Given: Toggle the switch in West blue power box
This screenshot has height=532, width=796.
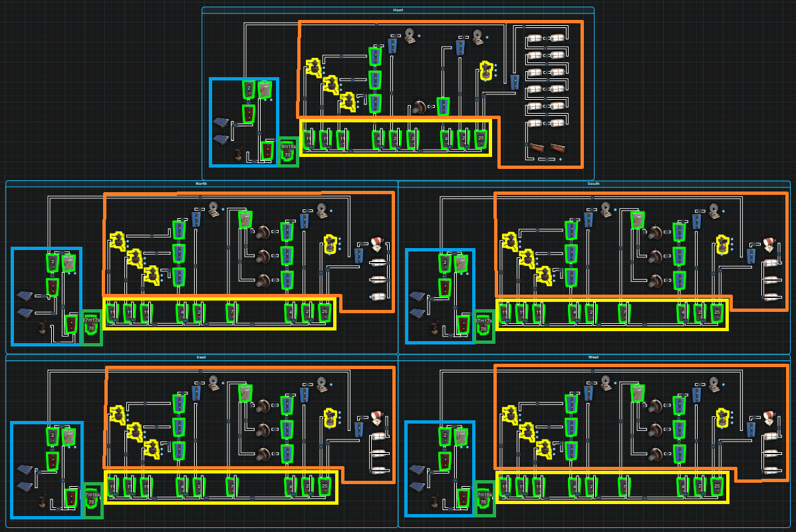Looking at the screenshot, I should click(x=462, y=438).
